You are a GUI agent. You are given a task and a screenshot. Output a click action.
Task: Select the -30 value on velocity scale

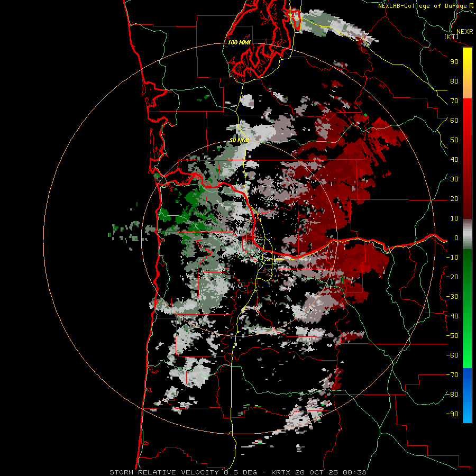(452, 297)
